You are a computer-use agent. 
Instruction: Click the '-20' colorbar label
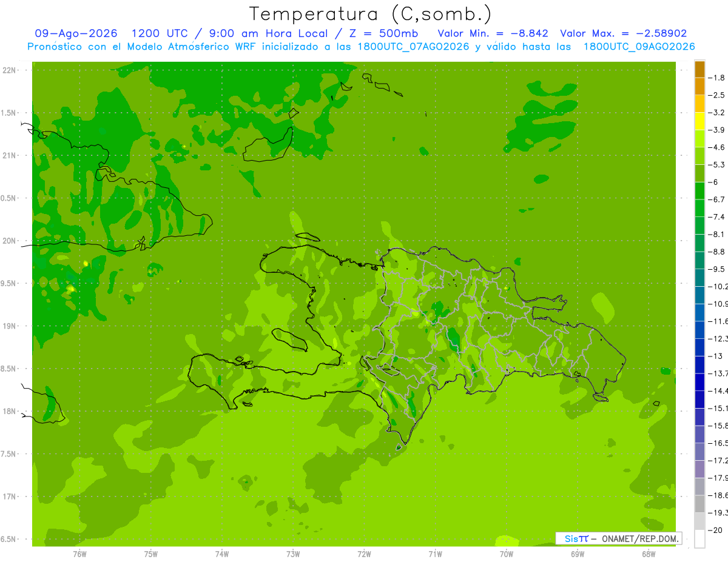(715, 530)
